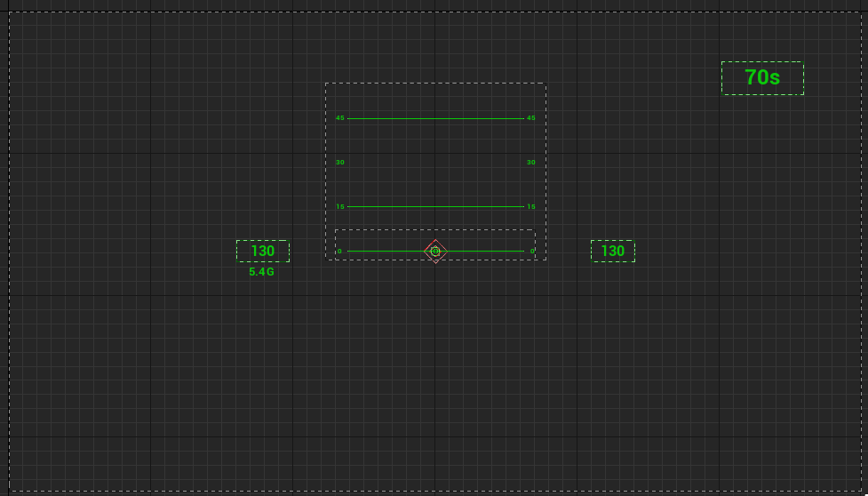The height and width of the screenshot is (496, 868).
Task: Select the left "45" pitch ladder label
Action: pyautogui.click(x=340, y=118)
